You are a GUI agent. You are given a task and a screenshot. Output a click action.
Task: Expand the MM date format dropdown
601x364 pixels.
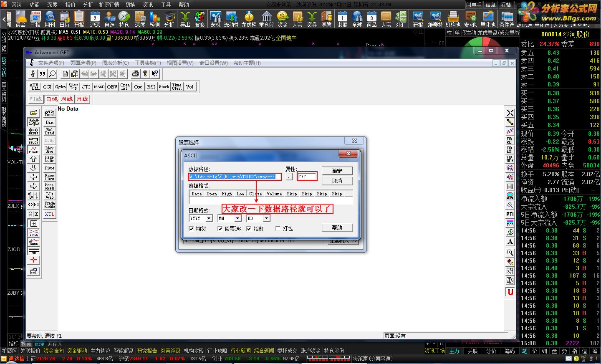coord(237,218)
